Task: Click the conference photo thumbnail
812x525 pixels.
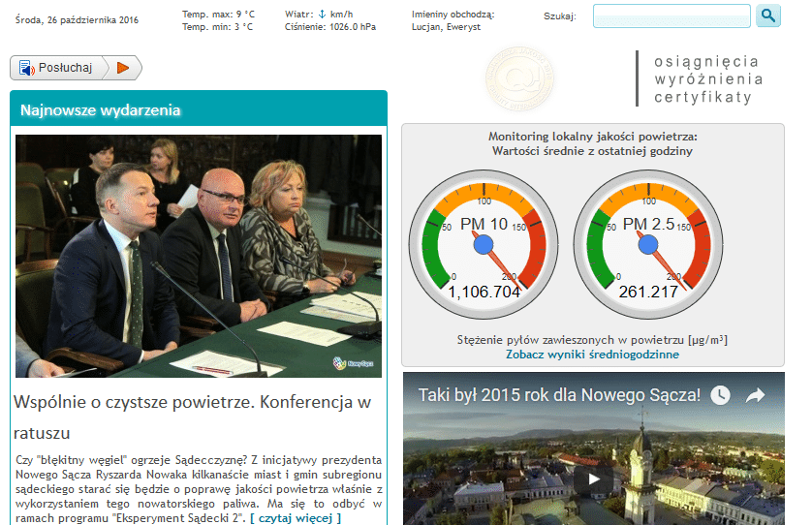Action: [x=199, y=256]
